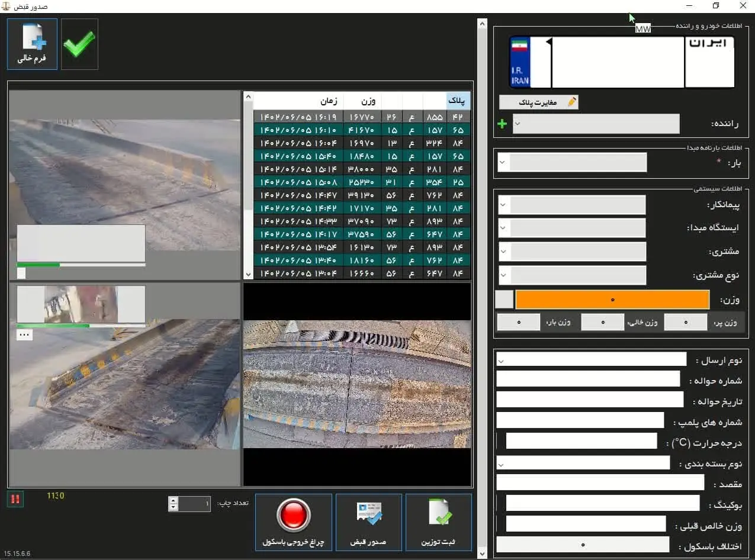Click the three-dots button on camera view

(24, 334)
